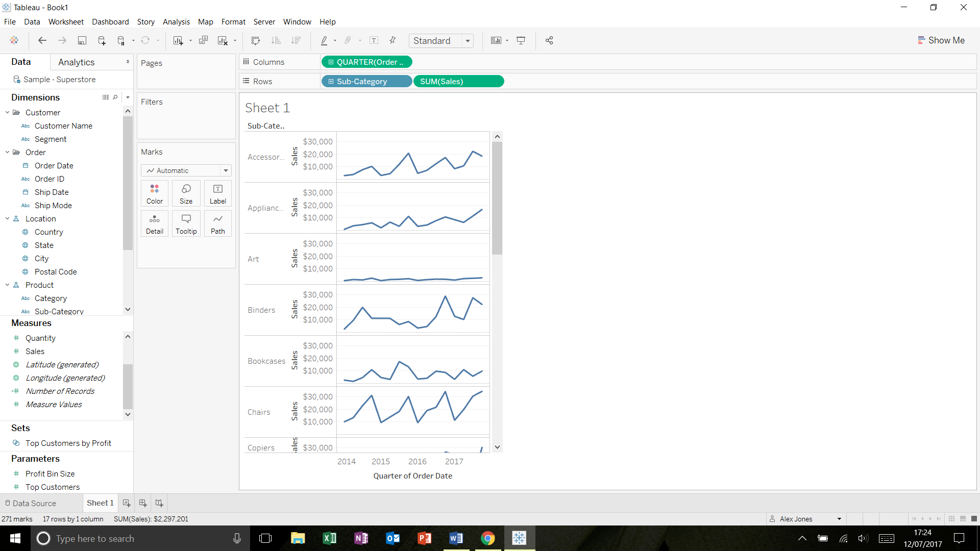Open the Automatic mark type dropdown
The image size is (980, 551).
226,170
